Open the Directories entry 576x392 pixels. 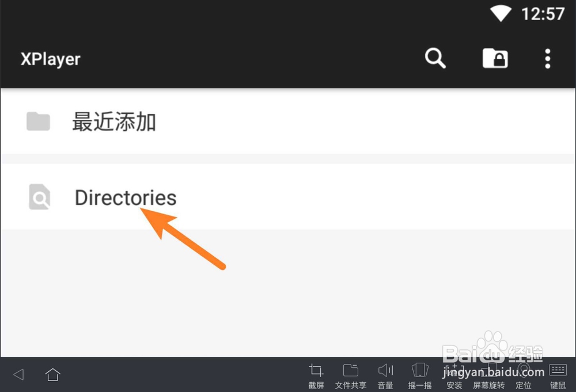[288, 197]
